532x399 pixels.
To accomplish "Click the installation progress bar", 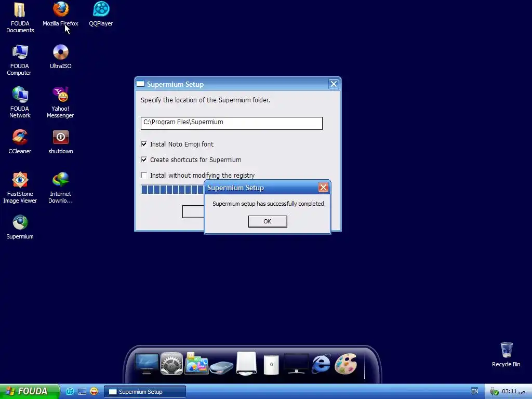I will point(172,190).
